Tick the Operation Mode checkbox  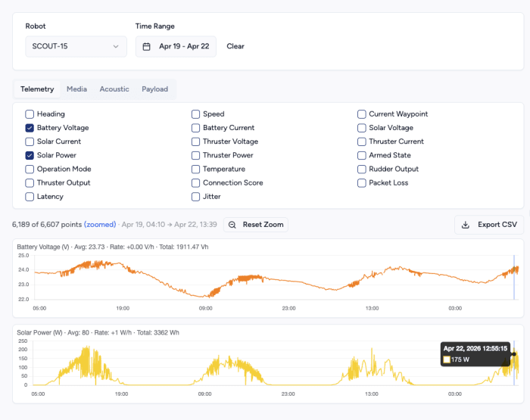tap(30, 170)
